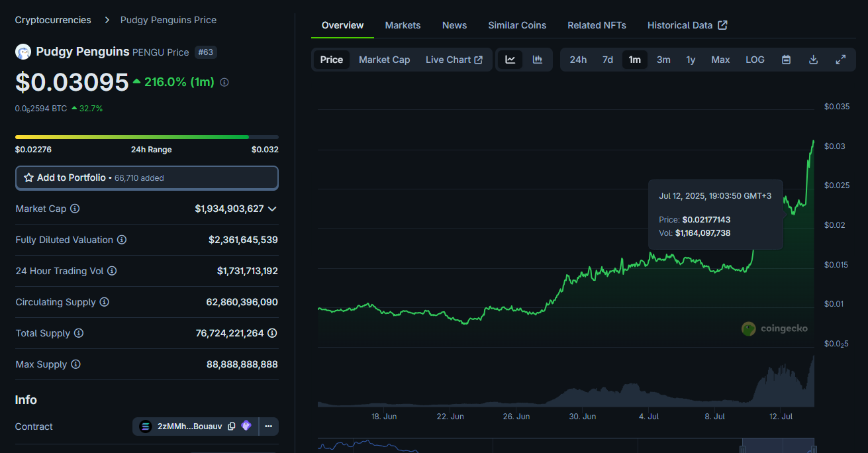Click the 62,860,396,090 circulating supply value
868x453 pixels.
(242, 302)
